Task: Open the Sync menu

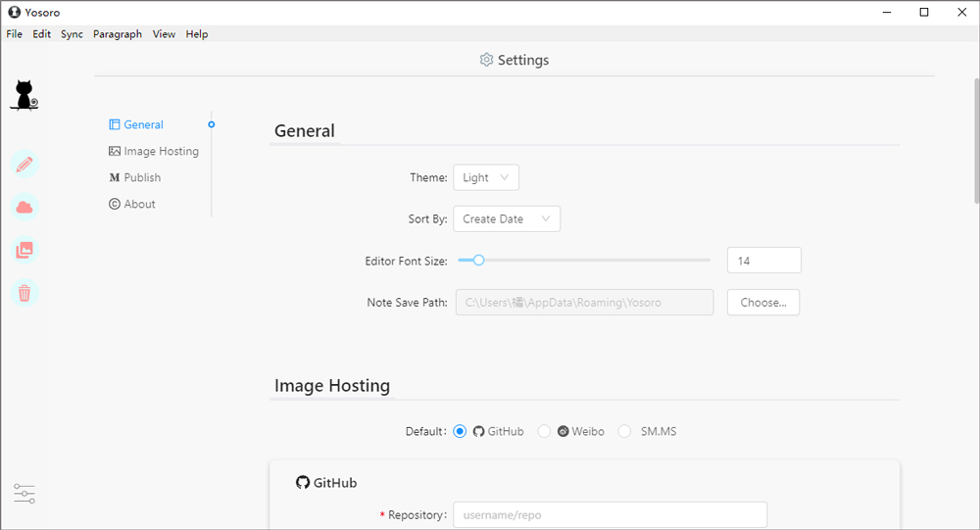Action: (72, 34)
